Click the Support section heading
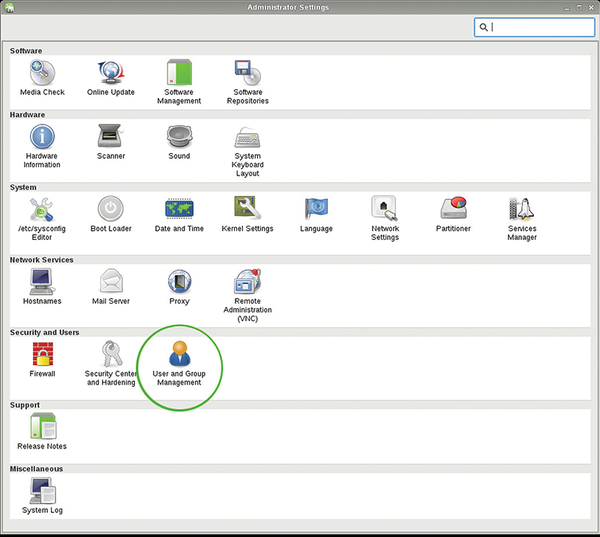Image resolution: width=600 pixels, height=537 pixels. pos(24,405)
